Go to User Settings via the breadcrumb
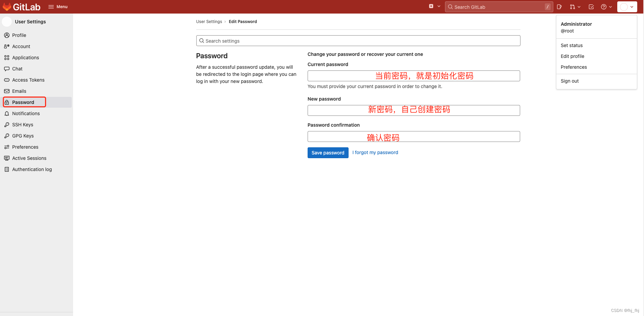 pos(209,21)
